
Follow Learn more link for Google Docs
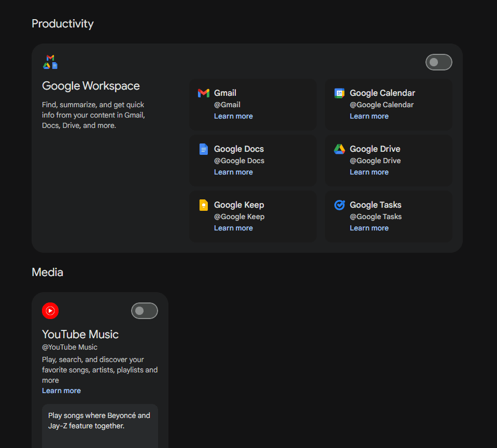coord(233,172)
